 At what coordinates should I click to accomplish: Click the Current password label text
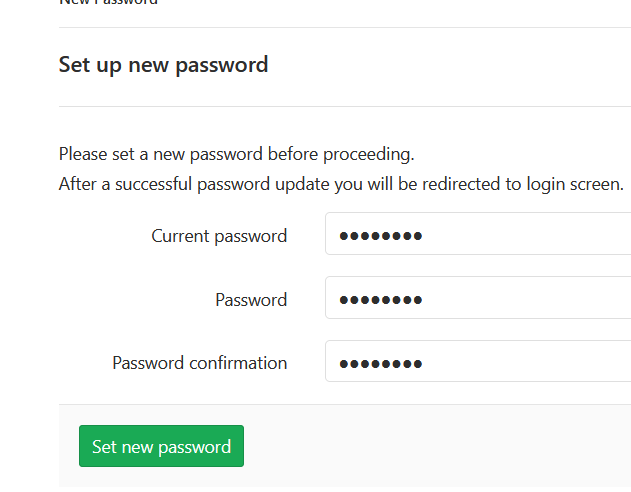(x=219, y=236)
